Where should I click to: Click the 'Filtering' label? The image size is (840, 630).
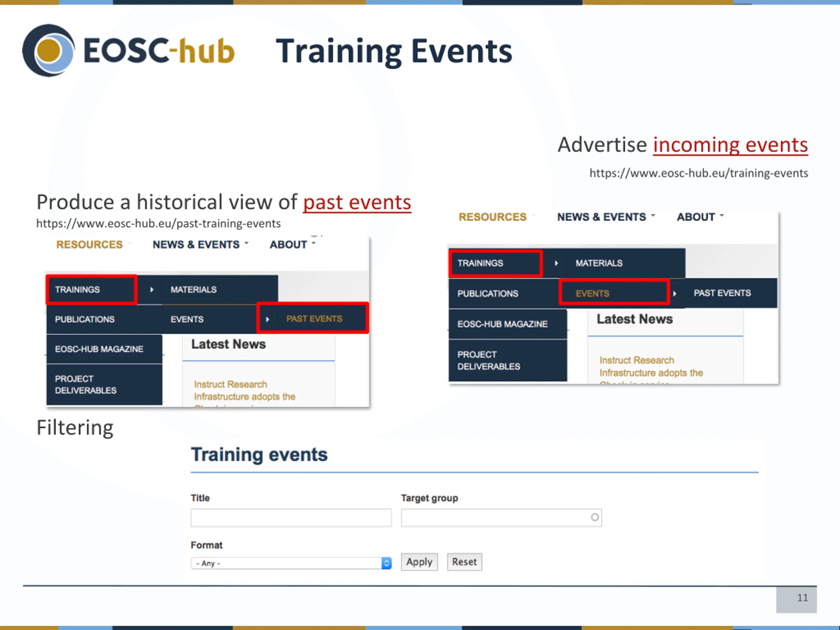click(x=75, y=428)
